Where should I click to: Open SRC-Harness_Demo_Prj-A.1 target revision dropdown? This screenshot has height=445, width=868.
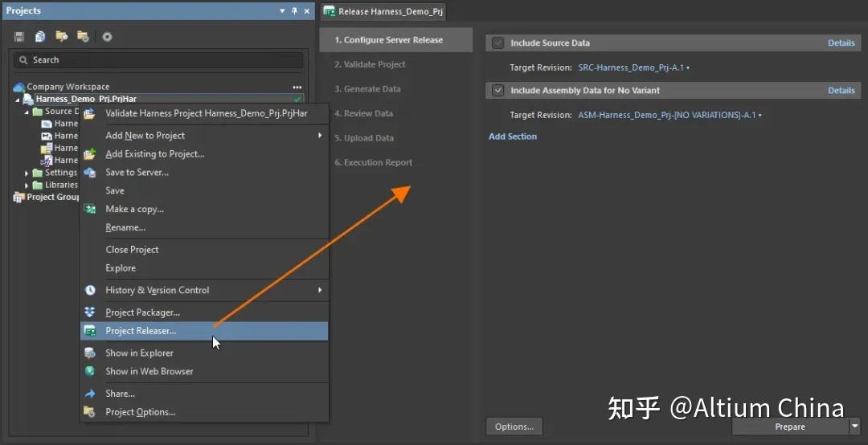pyautogui.click(x=634, y=67)
